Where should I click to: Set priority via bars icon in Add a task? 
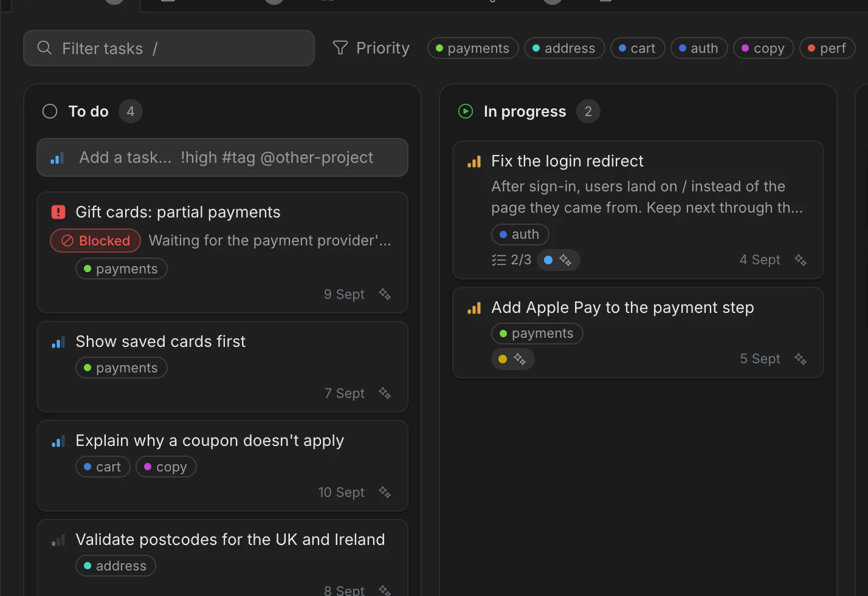(x=57, y=158)
